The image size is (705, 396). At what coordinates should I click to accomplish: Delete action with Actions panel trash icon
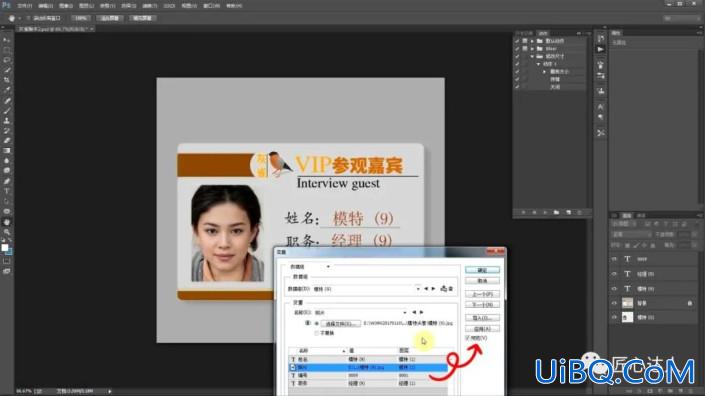point(580,212)
